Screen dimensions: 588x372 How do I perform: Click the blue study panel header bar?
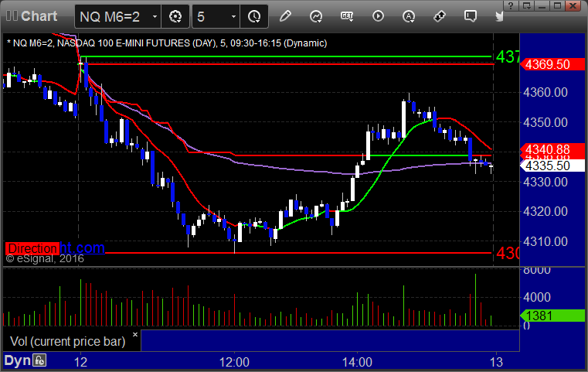pyautogui.click(x=330, y=341)
